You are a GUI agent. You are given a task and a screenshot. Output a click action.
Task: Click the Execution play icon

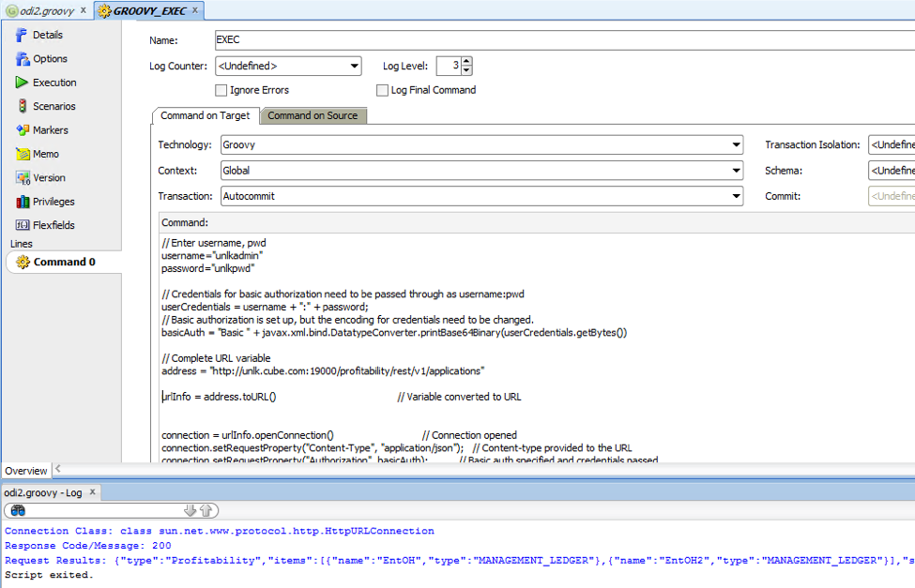pyautogui.click(x=22, y=83)
